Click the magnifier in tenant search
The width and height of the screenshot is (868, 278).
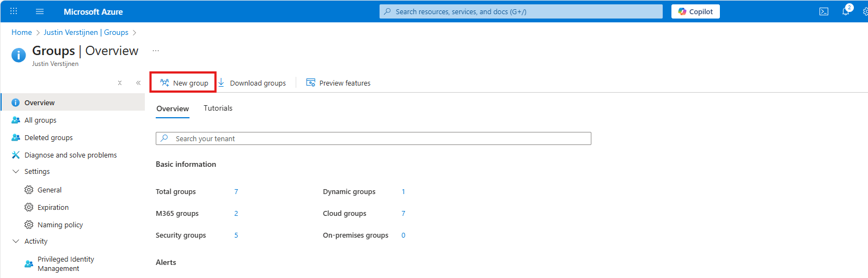pos(164,138)
